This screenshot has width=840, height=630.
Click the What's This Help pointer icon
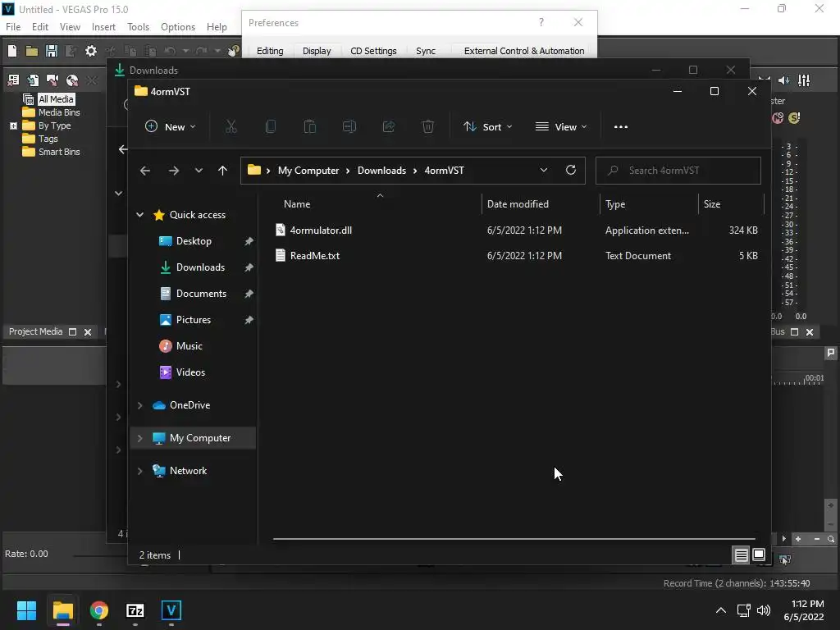[x=234, y=51]
